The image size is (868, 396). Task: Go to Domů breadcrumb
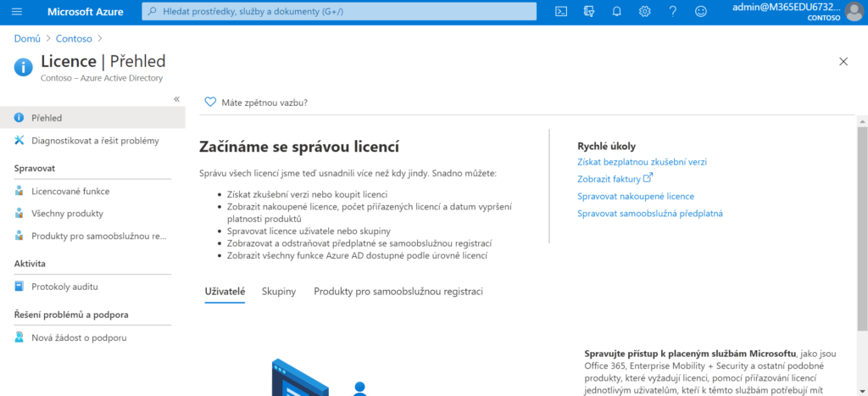[27, 39]
